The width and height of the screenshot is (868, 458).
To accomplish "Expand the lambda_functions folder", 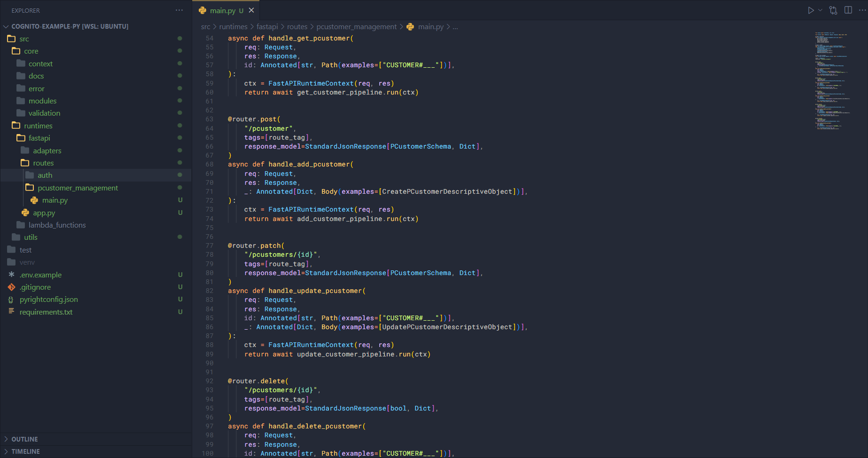I will 57,225.
